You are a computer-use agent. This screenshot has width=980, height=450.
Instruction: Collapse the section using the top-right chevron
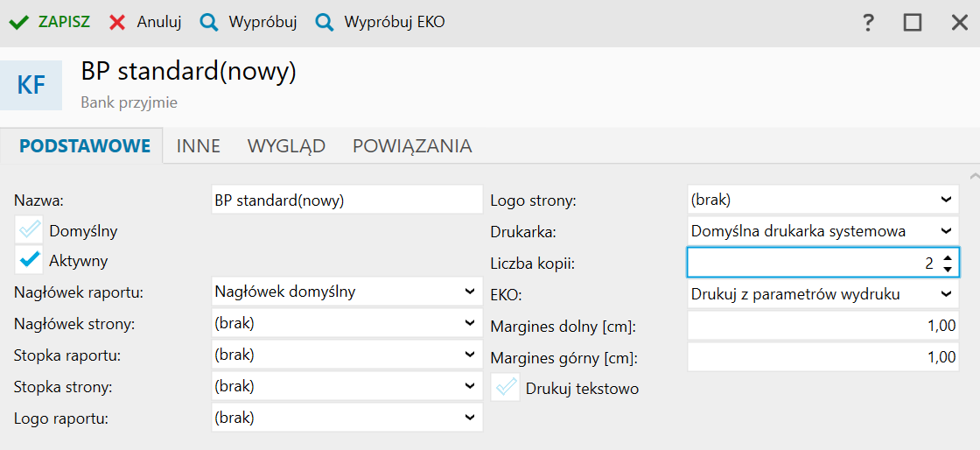[x=974, y=174]
